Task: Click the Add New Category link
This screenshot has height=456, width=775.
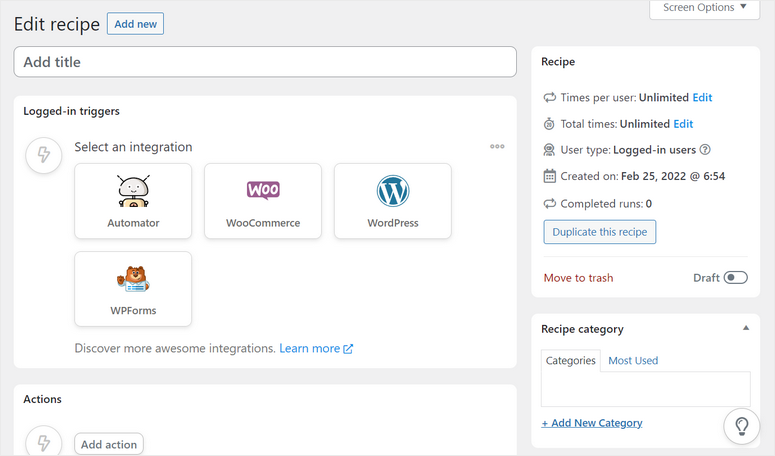Action: [x=592, y=423]
